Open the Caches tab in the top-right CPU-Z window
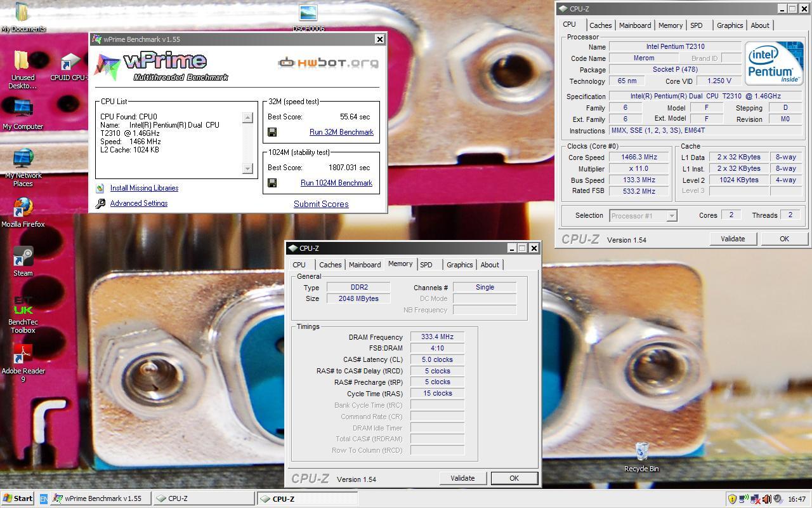Image resolution: width=812 pixels, height=508 pixels. (600, 25)
